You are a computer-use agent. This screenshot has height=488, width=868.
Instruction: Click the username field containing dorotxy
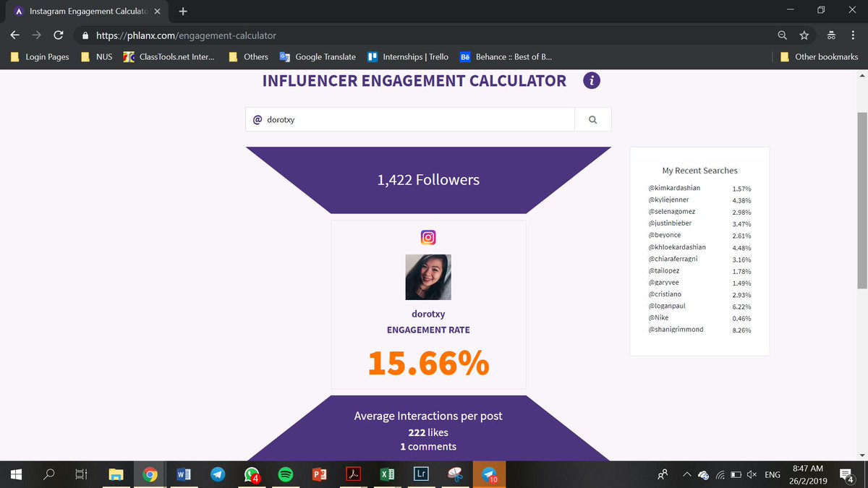410,120
